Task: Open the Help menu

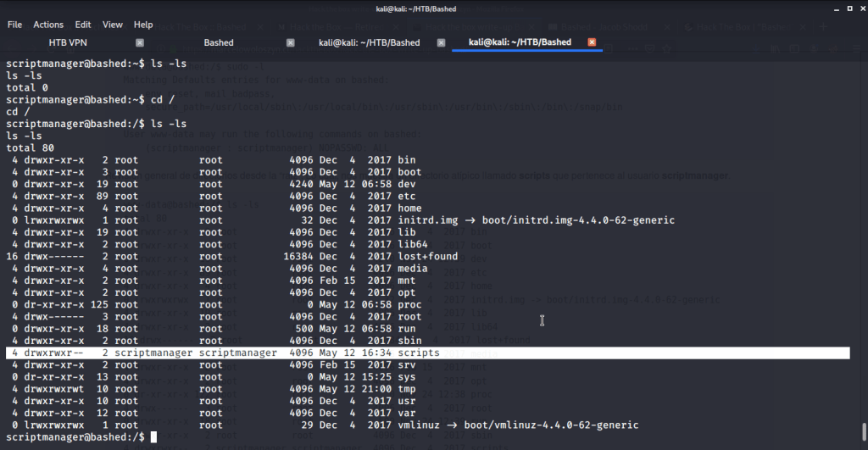Action: (x=143, y=25)
